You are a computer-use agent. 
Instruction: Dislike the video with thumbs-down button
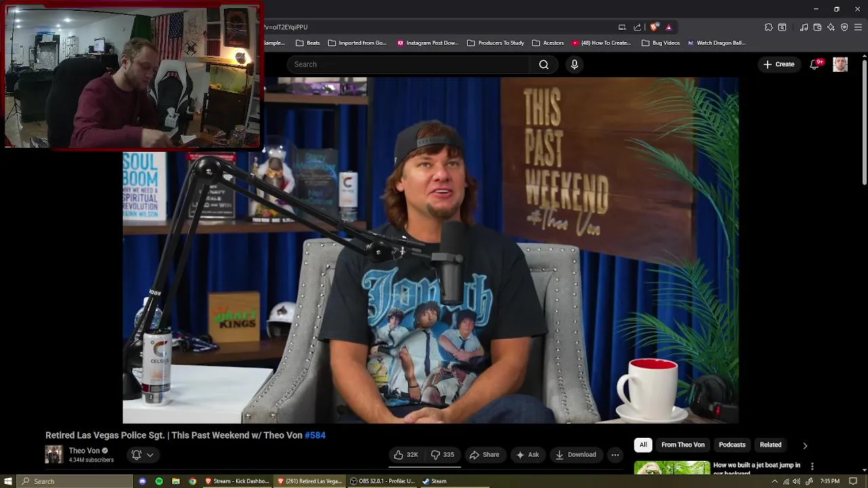point(443,455)
